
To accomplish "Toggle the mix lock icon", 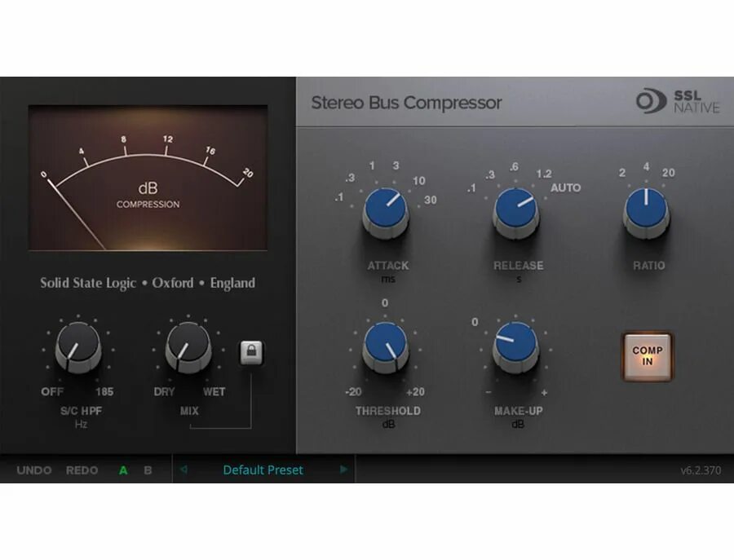I will [x=251, y=352].
